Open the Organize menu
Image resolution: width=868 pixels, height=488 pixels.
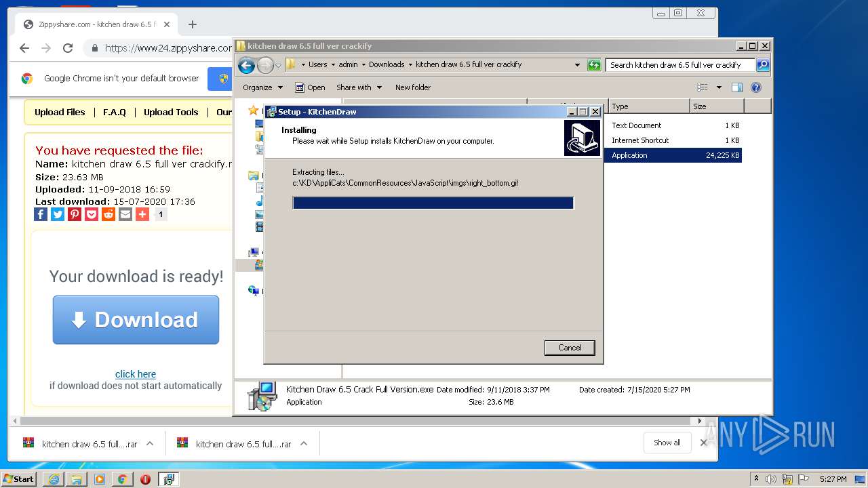[262, 87]
